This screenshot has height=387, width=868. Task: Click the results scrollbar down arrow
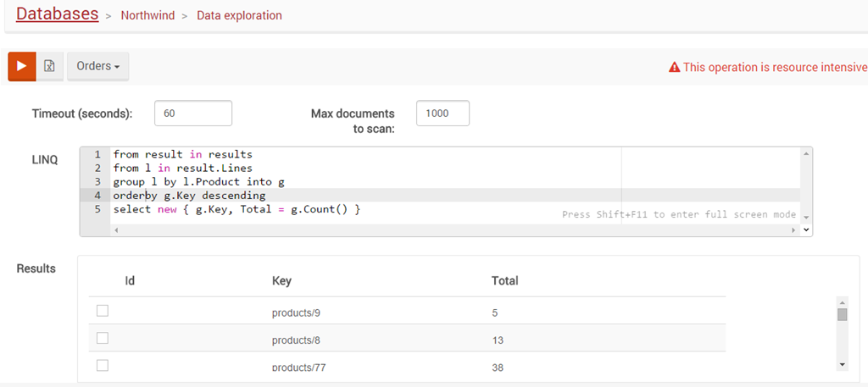[842, 364]
